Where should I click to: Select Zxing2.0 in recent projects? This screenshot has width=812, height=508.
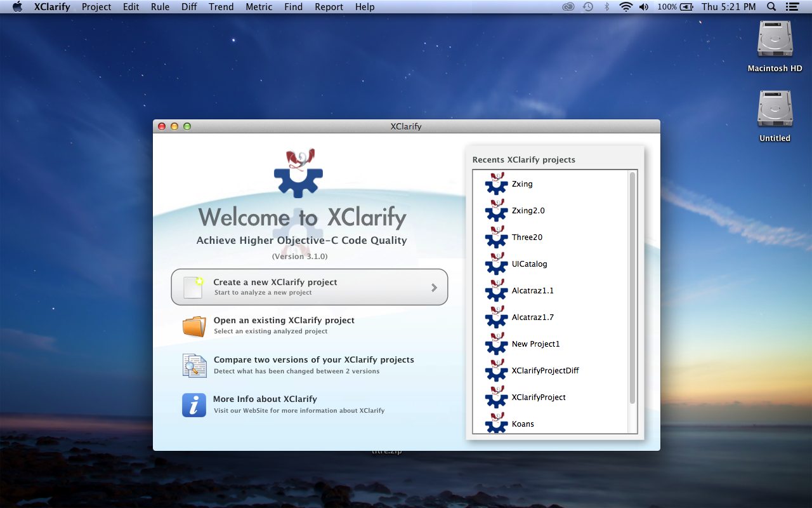pyautogui.click(x=528, y=211)
